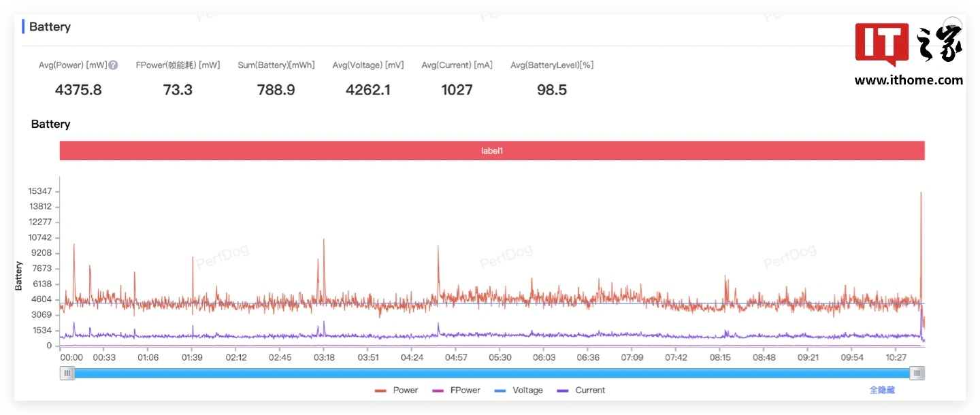Click the 全隐藏 hide-all link
This screenshot has height=415, width=980.
pos(882,391)
